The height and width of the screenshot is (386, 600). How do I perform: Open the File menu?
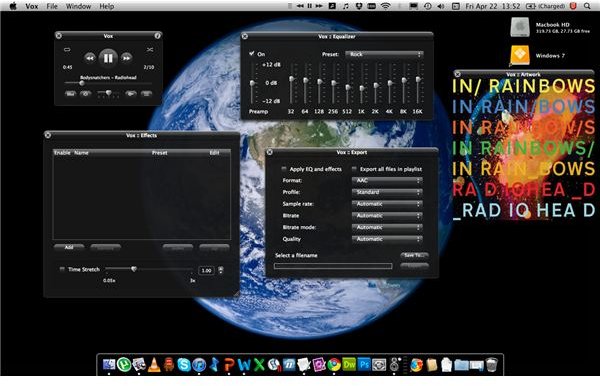tap(52, 6)
